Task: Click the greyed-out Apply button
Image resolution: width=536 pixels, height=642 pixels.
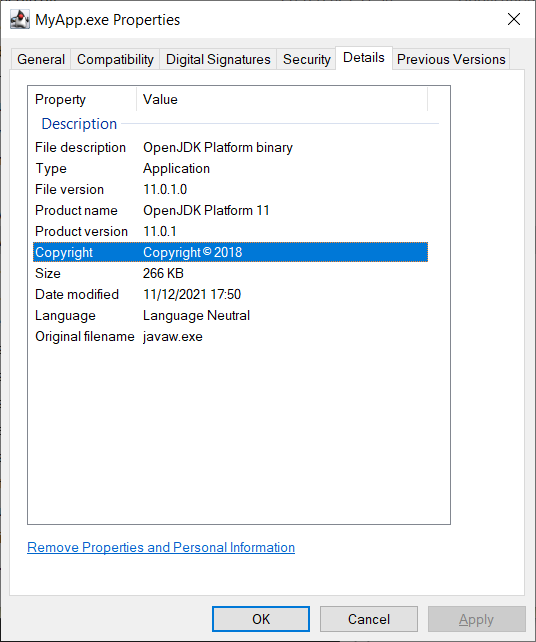Action: (x=477, y=619)
